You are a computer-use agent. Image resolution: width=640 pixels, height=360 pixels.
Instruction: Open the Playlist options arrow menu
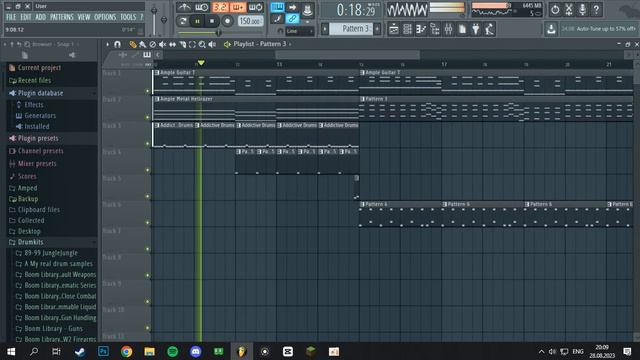(107, 44)
